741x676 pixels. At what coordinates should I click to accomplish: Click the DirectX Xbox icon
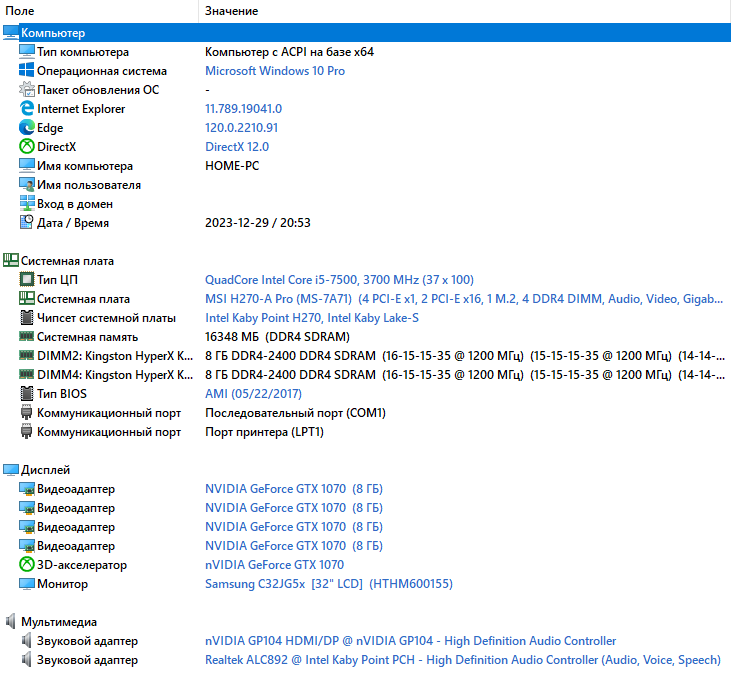(26, 147)
